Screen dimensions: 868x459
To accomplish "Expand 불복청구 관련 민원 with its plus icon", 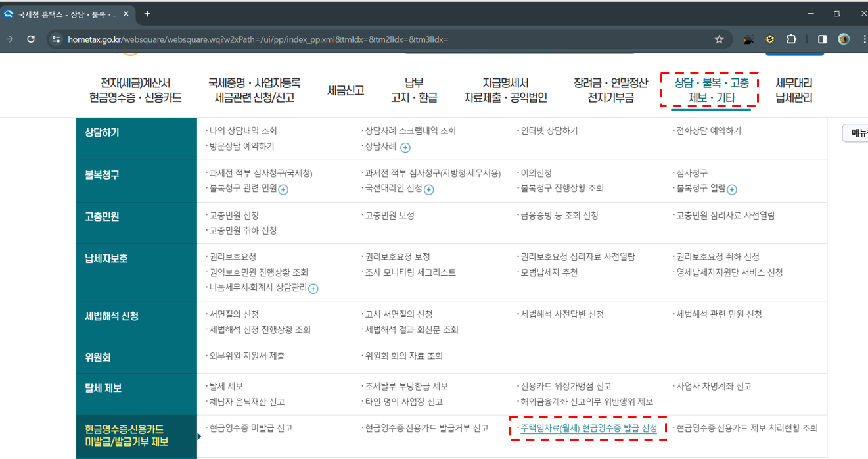I will (283, 190).
